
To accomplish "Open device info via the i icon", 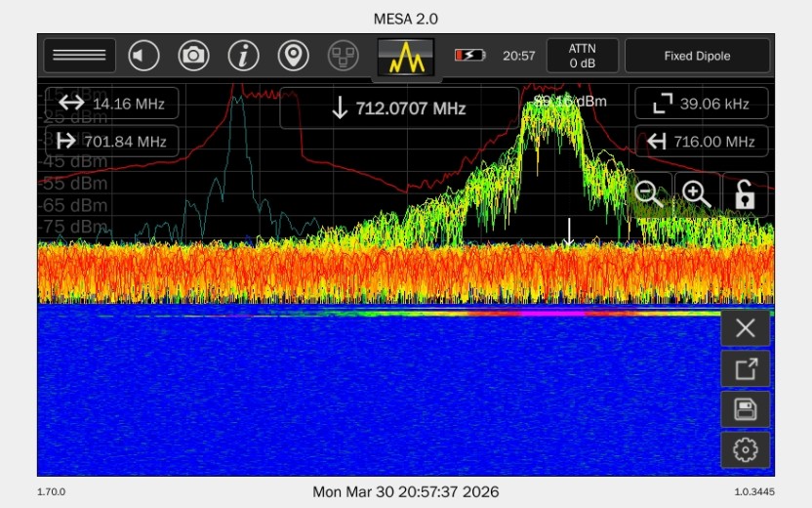I will (x=244, y=56).
